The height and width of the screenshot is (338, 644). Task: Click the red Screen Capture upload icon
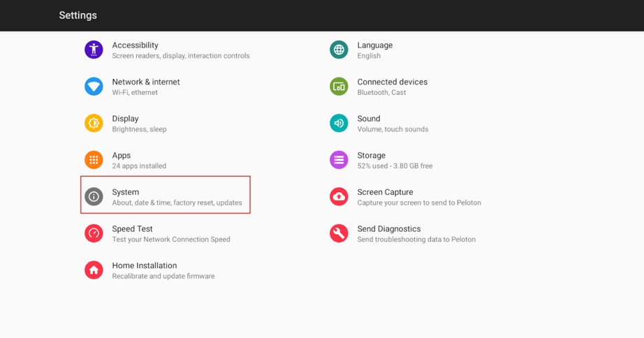tap(339, 197)
